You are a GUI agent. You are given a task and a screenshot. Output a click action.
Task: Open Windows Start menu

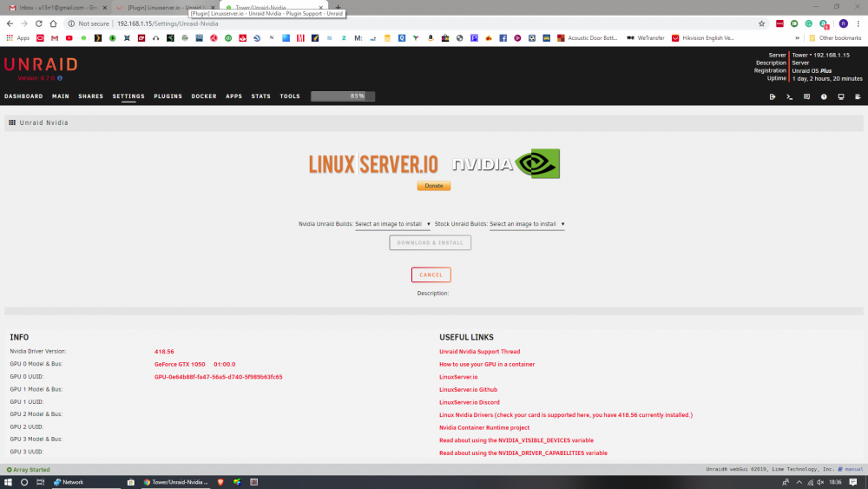click(9, 482)
